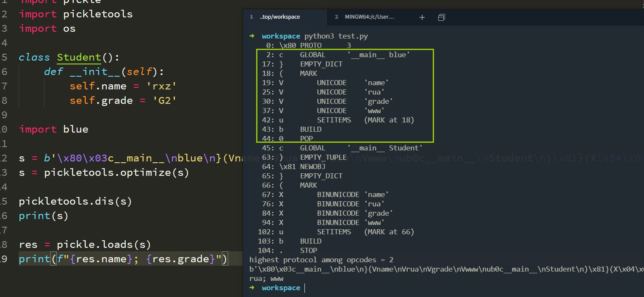Switch to the ..top/workspace terminal tab
The image size is (644, 297).
point(279,17)
